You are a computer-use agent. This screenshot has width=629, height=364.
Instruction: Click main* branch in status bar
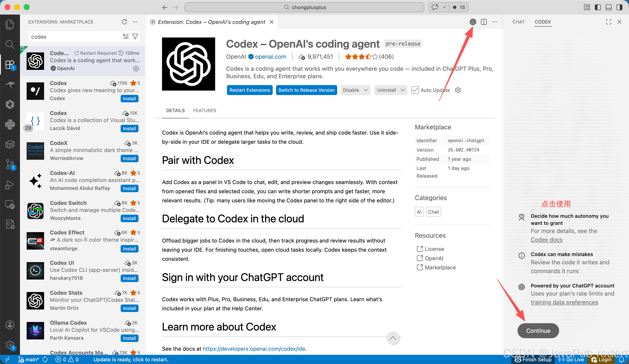[28, 359]
